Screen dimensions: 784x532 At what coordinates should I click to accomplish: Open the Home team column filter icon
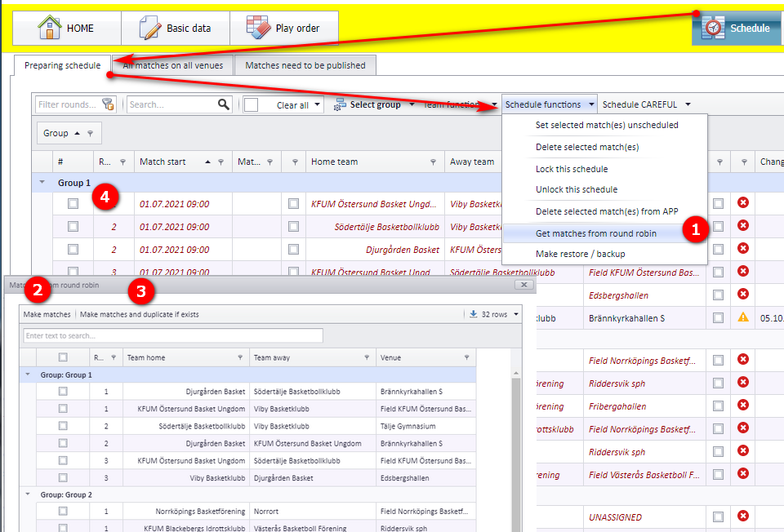(x=433, y=162)
